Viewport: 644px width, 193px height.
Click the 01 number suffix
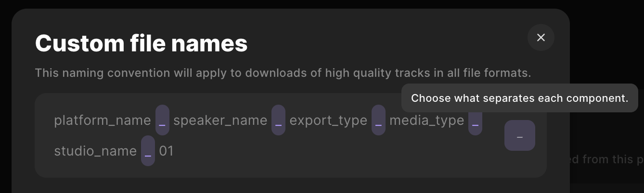point(166,151)
